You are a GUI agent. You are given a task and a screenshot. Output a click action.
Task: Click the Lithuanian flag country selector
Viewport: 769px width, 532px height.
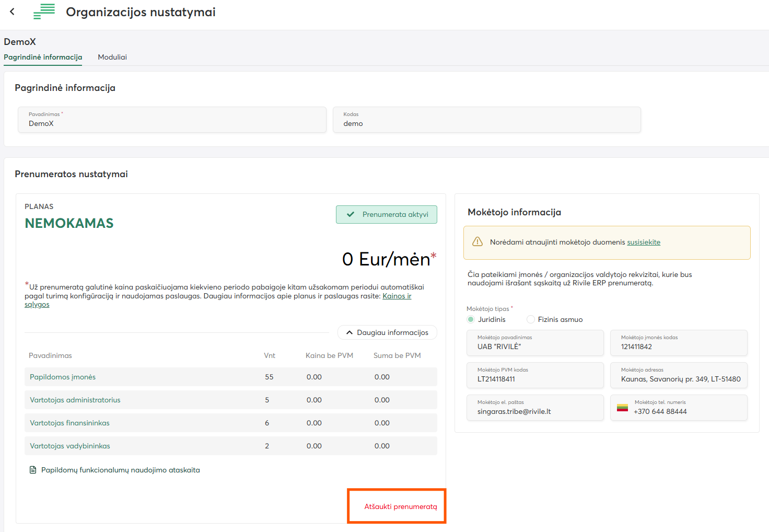click(x=622, y=408)
